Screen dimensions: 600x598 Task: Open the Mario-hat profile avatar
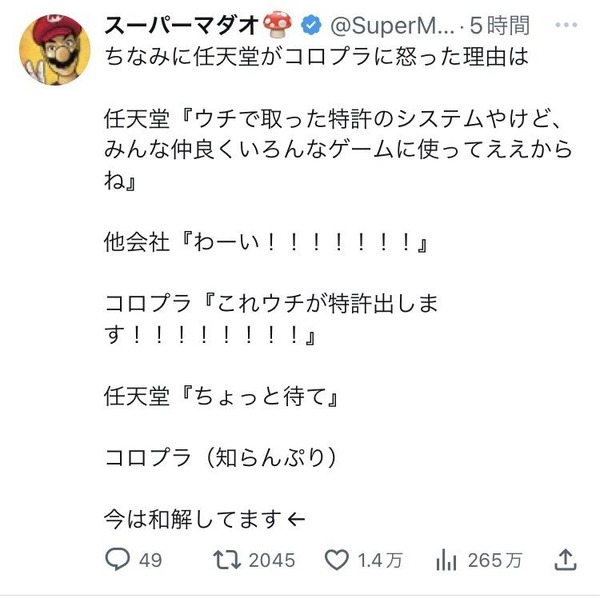click(x=55, y=50)
